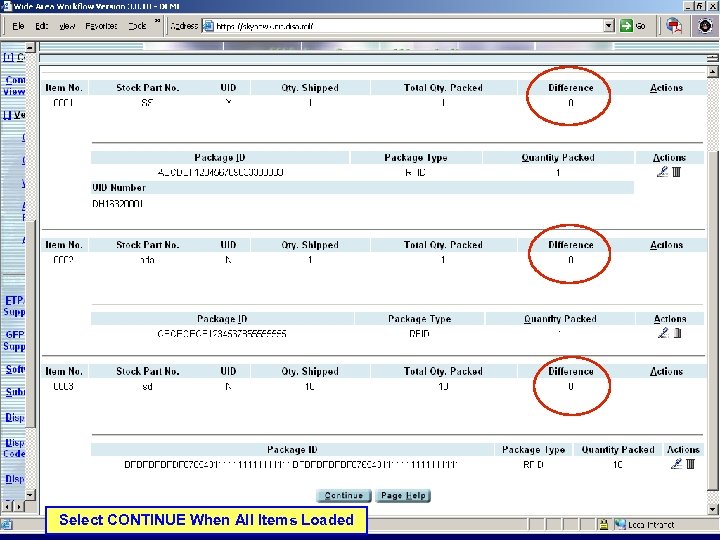This screenshot has width=720, height=540.
Task: Click Difference value 0 for item 0001
Action: [571, 103]
